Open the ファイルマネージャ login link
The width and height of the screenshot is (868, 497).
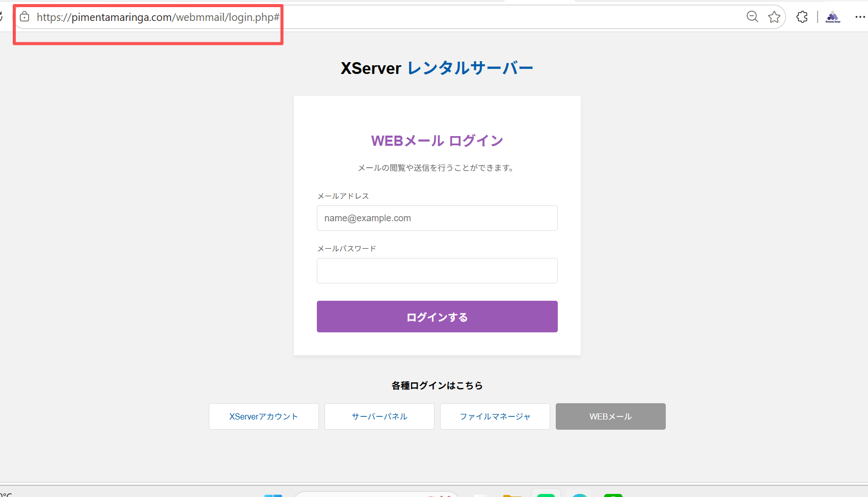click(495, 416)
